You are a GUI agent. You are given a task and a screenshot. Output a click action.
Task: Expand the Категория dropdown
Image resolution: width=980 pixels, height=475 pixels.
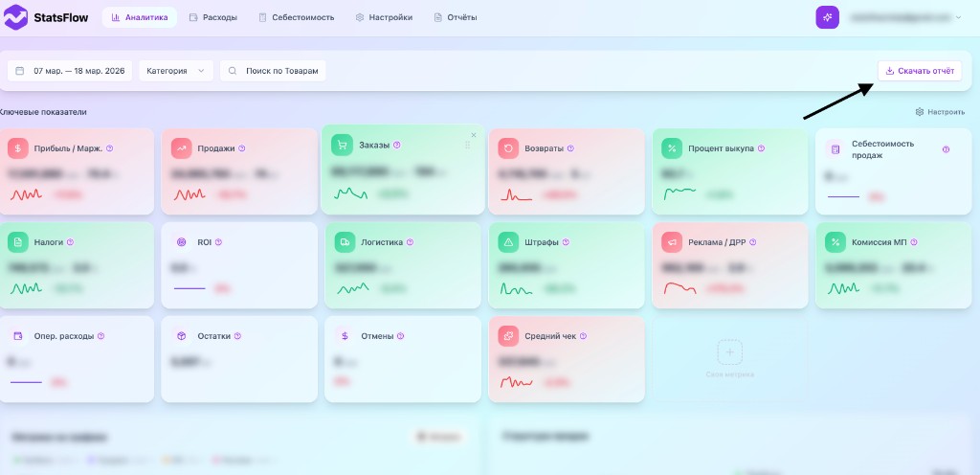(176, 71)
